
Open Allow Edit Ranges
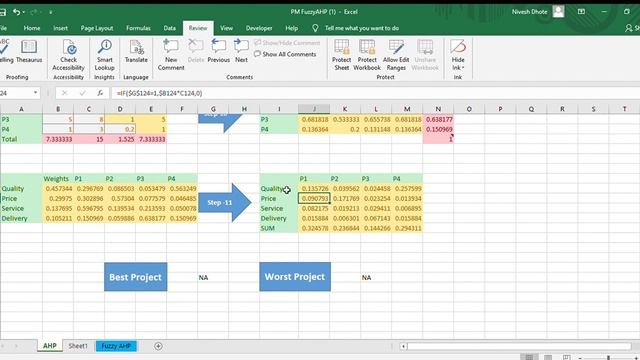[x=396, y=55]
